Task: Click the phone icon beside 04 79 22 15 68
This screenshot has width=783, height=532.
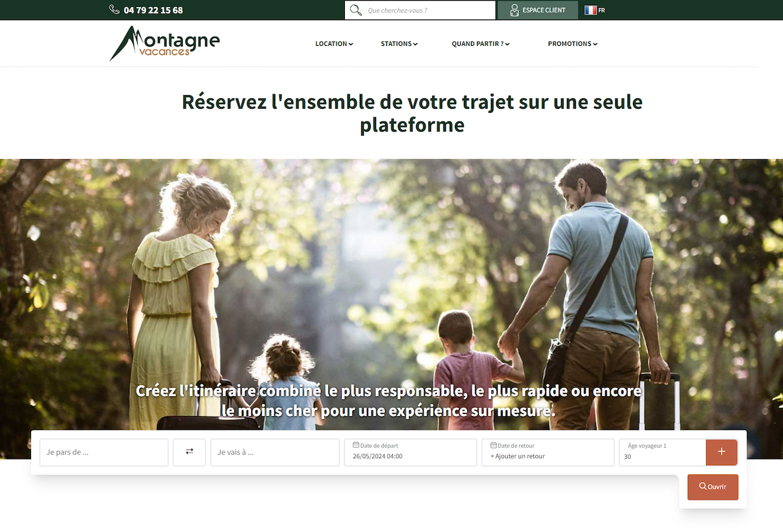Action: coord(115,10)
